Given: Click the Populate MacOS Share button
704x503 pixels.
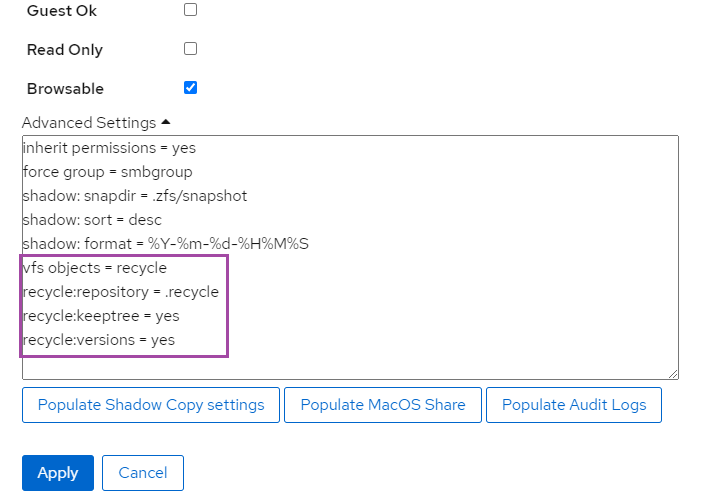Looking at the screenshot, I should (383, 405).
